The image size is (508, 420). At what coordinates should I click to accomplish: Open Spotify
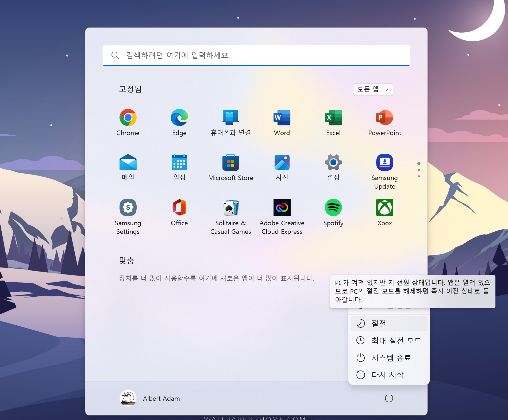(333, 212)
